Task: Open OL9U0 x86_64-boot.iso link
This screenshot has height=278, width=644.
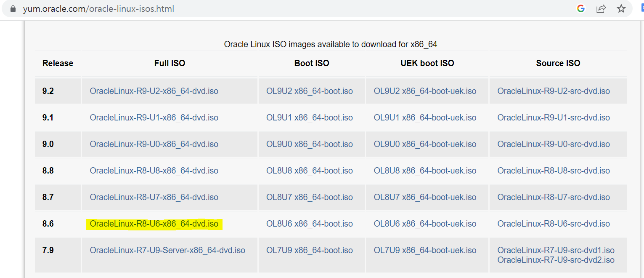Action: point(310,144)
